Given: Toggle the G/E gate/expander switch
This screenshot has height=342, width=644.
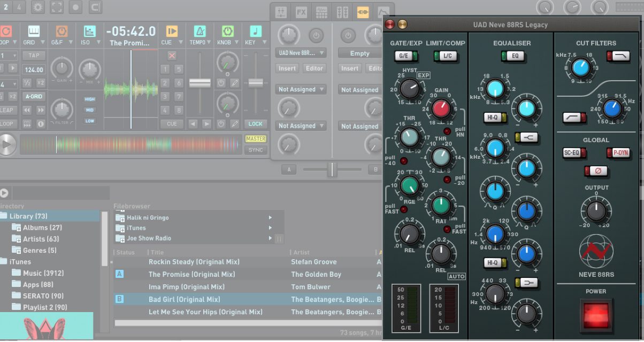Looking at the screenshot, I should (406, 56).
